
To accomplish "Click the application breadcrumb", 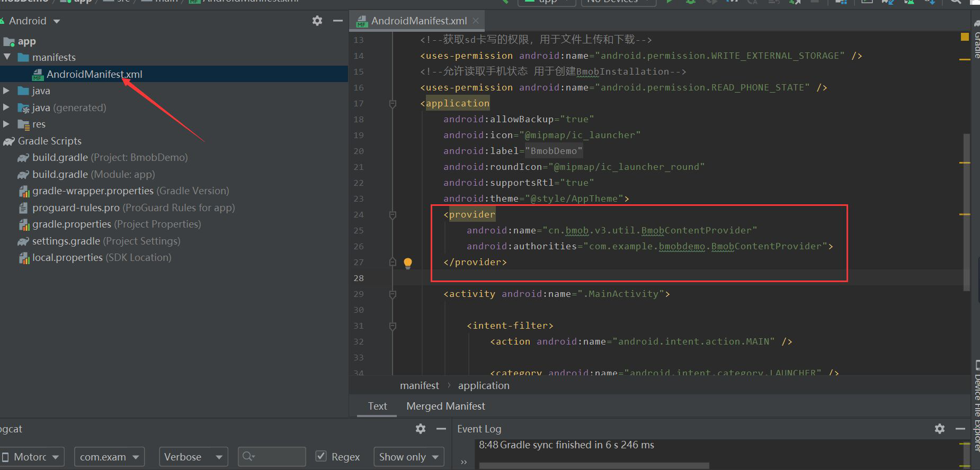I will pyautogui.click(x=484, y=385).
